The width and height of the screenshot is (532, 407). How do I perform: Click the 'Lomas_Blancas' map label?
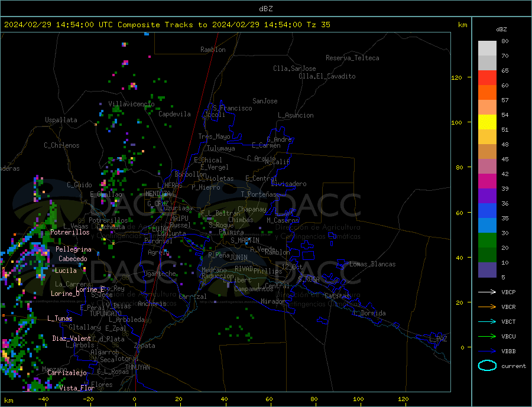pyautogui.click(x=372, y=264)
